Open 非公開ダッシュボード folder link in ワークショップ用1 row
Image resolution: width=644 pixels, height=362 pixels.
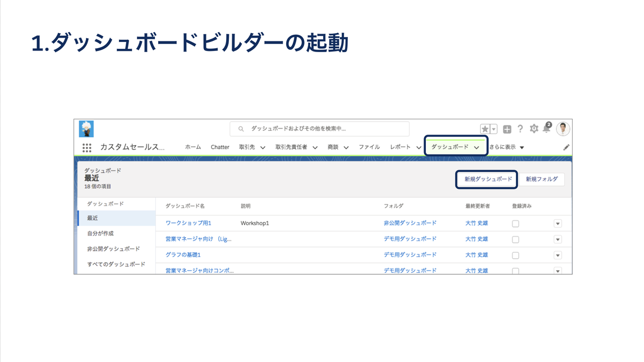pos(410,223)
